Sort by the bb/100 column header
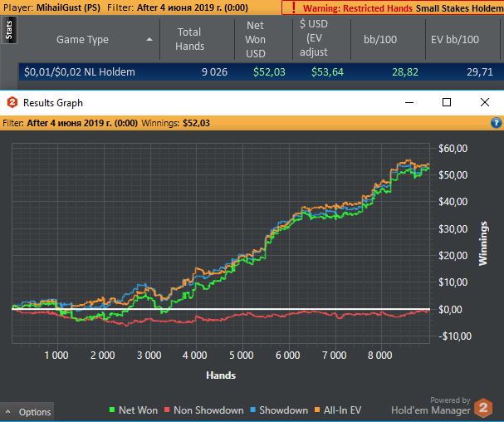Image resolution: width=504 pixels, height=422 pixels. (382, 39)
